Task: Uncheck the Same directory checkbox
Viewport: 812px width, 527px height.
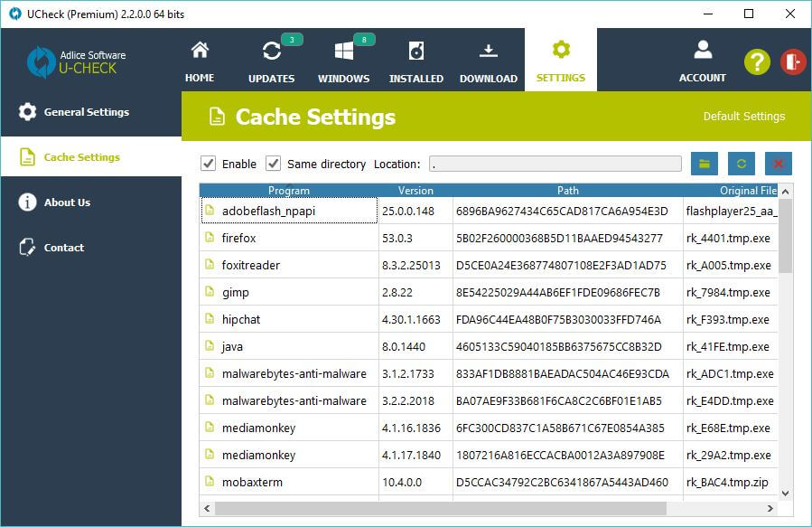Action: click(274, 164)
